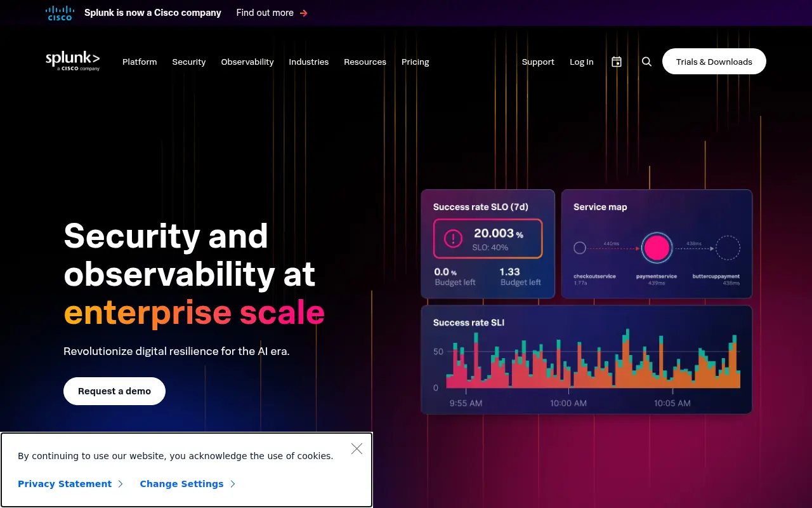Open the Privacy Statement link
Screen dimensions: 812x508
pyautogui.click(x=65, y=484)
